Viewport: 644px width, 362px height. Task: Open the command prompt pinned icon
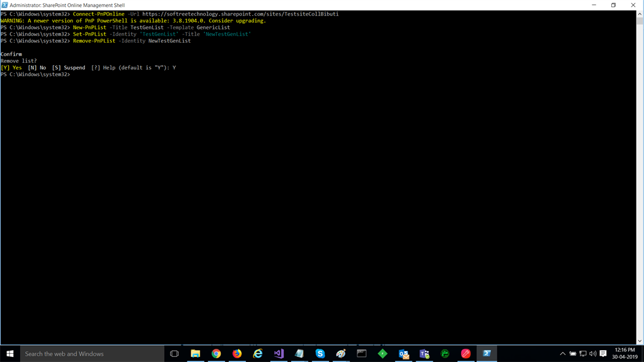pos(361,353)
